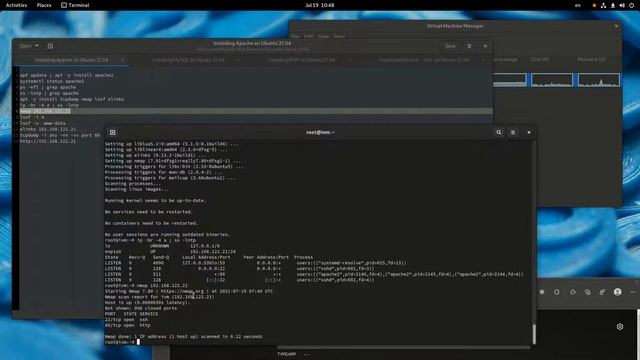The height and width of the screenshot is (360, 640).
Task: Click the 'tcpdump -i any' line in editor
Action: [60, 135]
